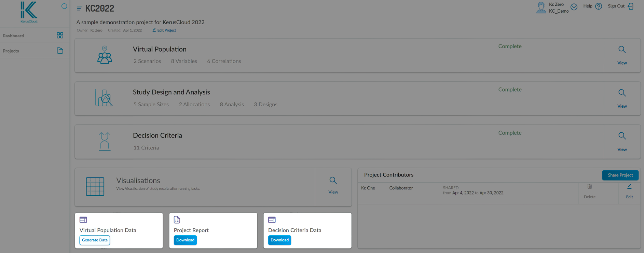Click the '11 Criteria' text
Image resolution: width=644 pixels, height=253 pixels.
[x=146, y=148]
